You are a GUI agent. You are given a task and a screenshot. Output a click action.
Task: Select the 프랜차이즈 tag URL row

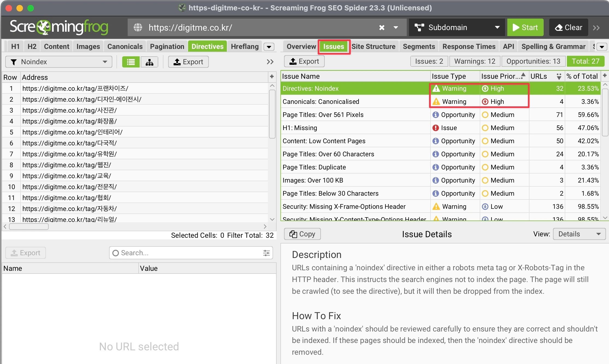(135, 88)
